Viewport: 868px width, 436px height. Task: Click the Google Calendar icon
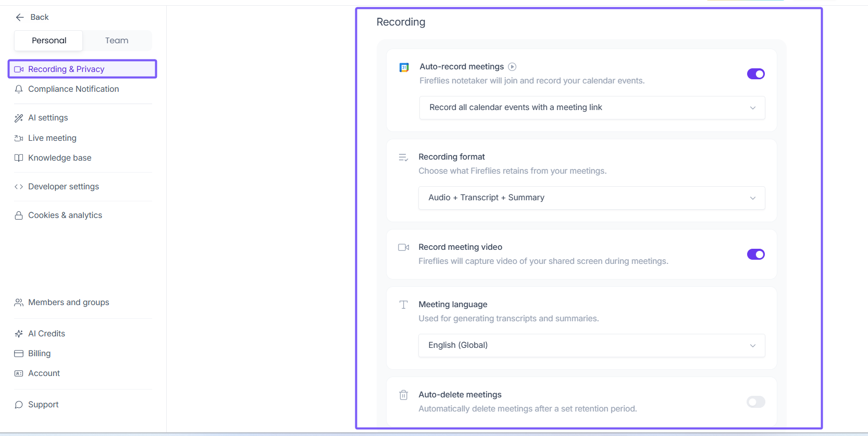pyautogui.click(x=404, y=67)
